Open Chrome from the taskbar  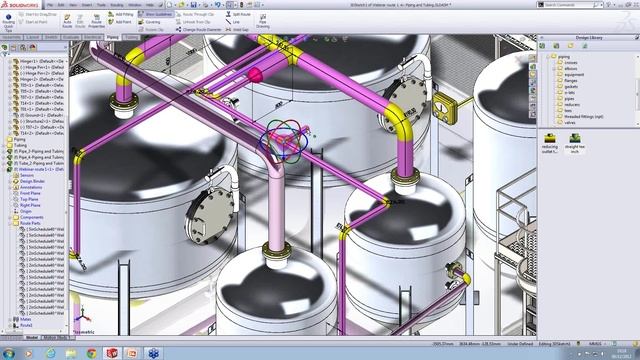91,353
